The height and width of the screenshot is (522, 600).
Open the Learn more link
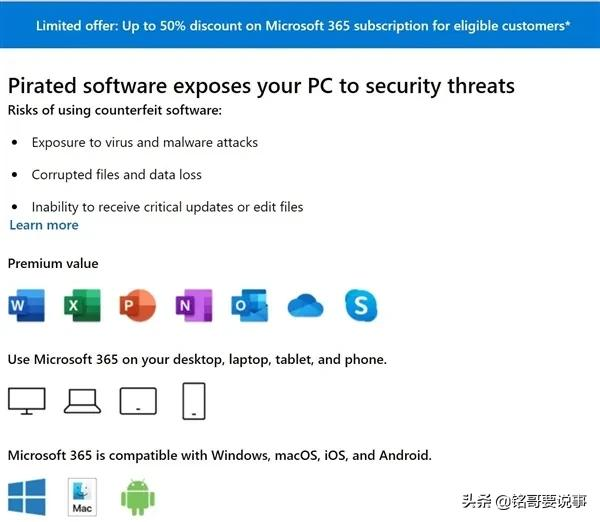pyautogui.click(x=44, y=225)
